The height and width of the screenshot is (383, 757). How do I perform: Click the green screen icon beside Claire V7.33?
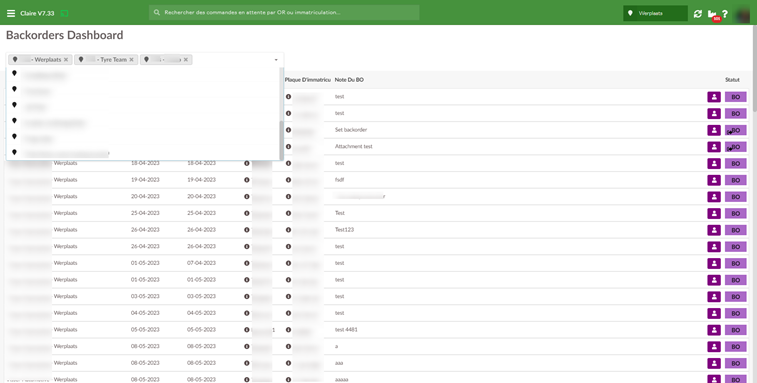point(64,14)
